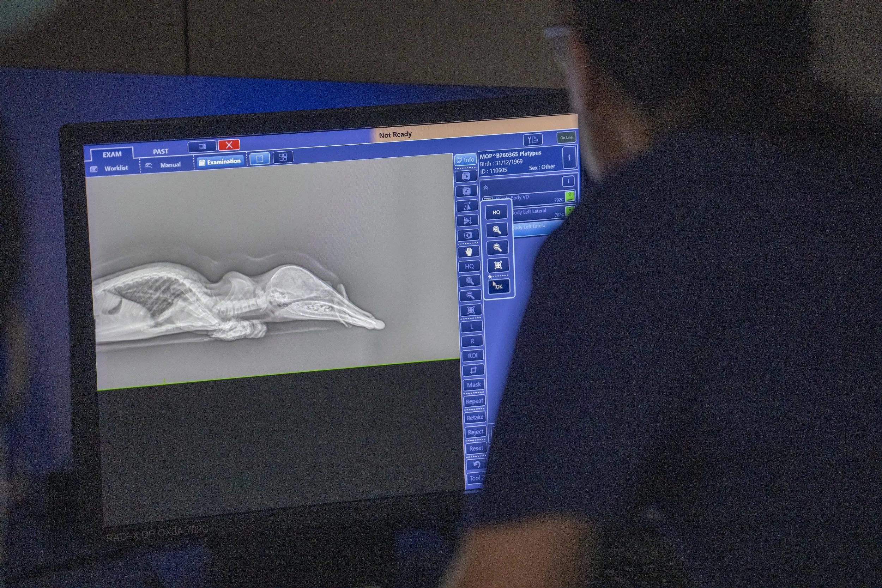Image resolution: width=882 pixels, height=588 pixels.
Task: Click OK in the zoom popup
Action: [499, 286]
